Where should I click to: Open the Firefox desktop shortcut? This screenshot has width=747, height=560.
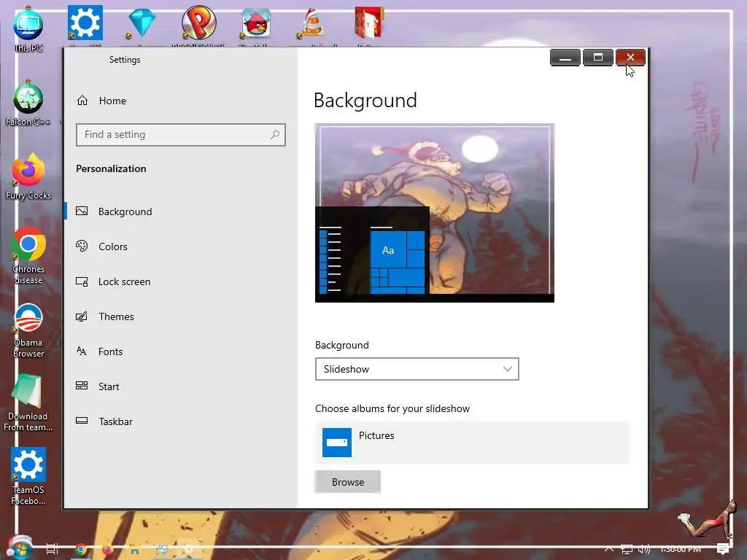click(28, 177)
